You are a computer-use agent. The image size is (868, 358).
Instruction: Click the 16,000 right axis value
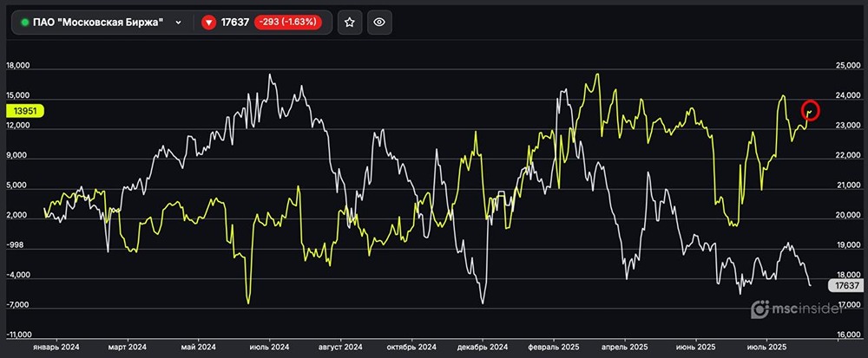pos(847,335)
